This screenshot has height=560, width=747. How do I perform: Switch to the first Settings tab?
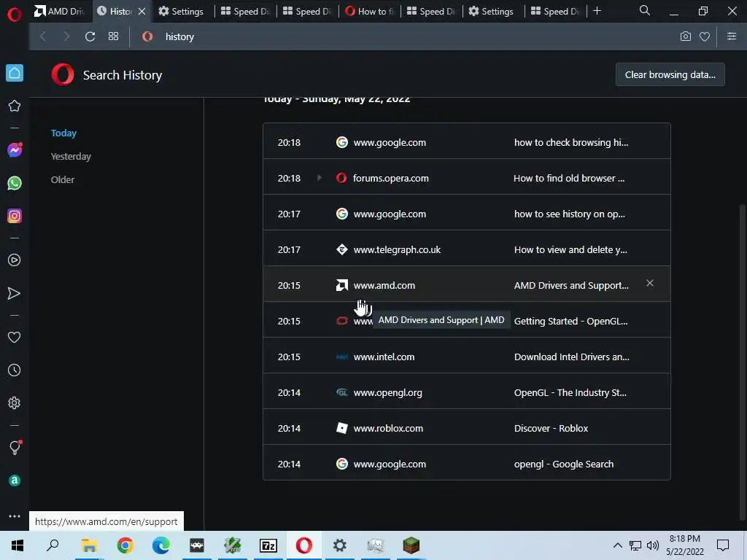pos(182,12)
